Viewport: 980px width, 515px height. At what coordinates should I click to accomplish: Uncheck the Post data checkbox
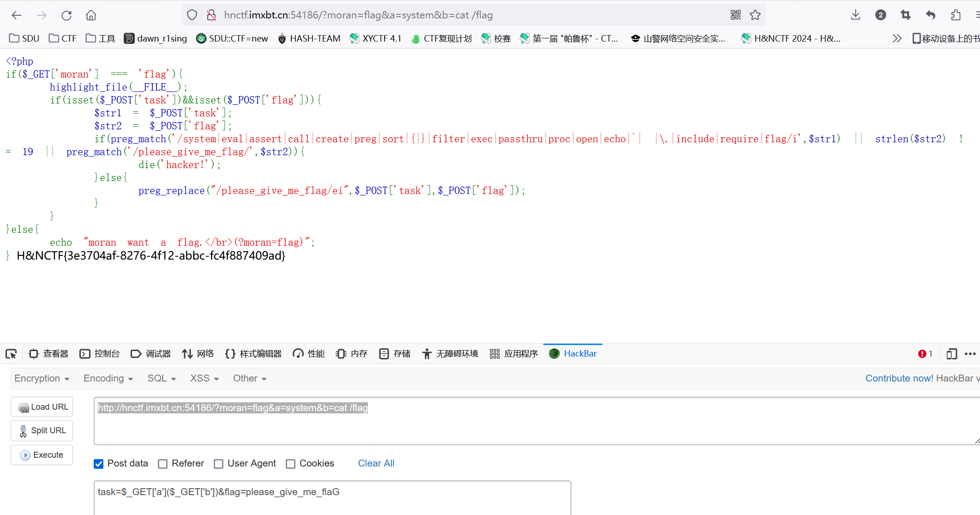[99, 464]
